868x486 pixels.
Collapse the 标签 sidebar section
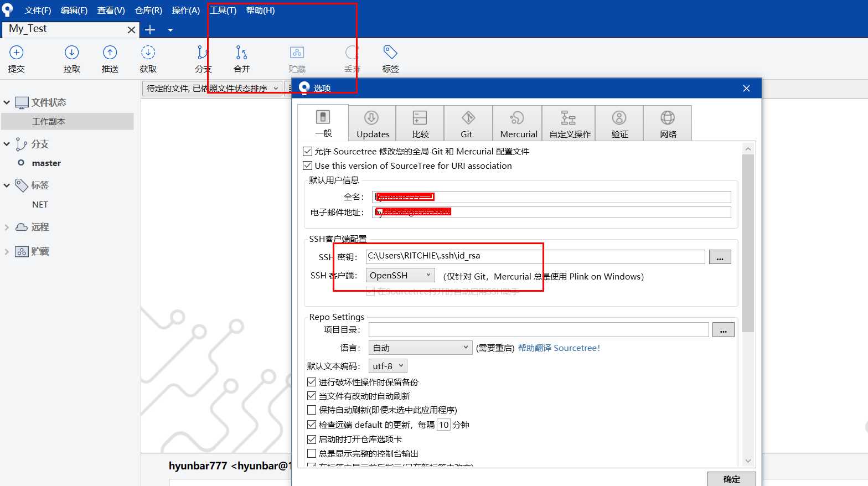(x=7, y=185)
